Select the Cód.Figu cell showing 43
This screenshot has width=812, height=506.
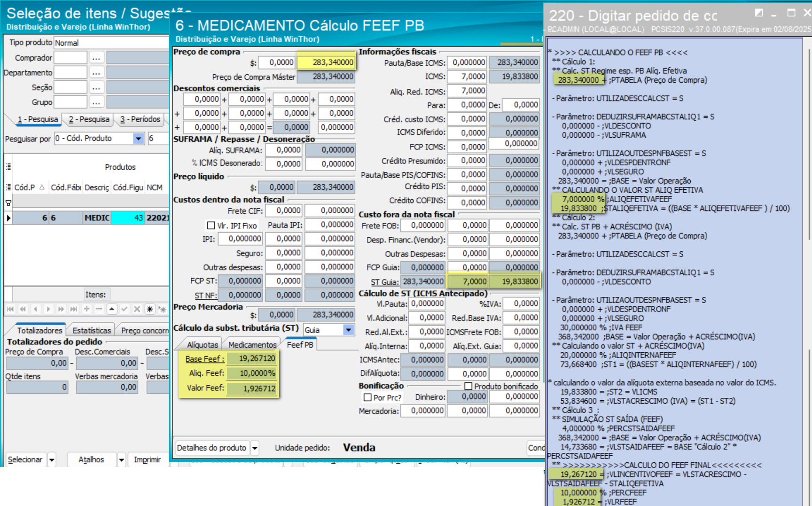tap(128, 218)
